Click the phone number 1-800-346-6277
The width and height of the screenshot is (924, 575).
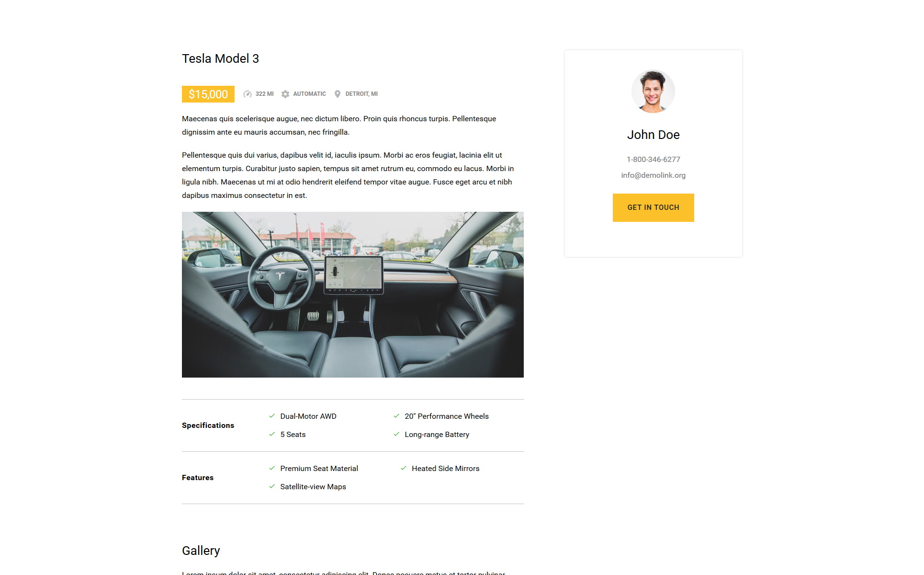[654, 159]
